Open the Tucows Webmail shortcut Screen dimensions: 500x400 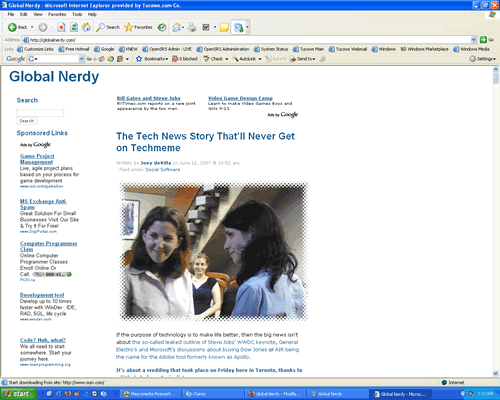(348, 49)
